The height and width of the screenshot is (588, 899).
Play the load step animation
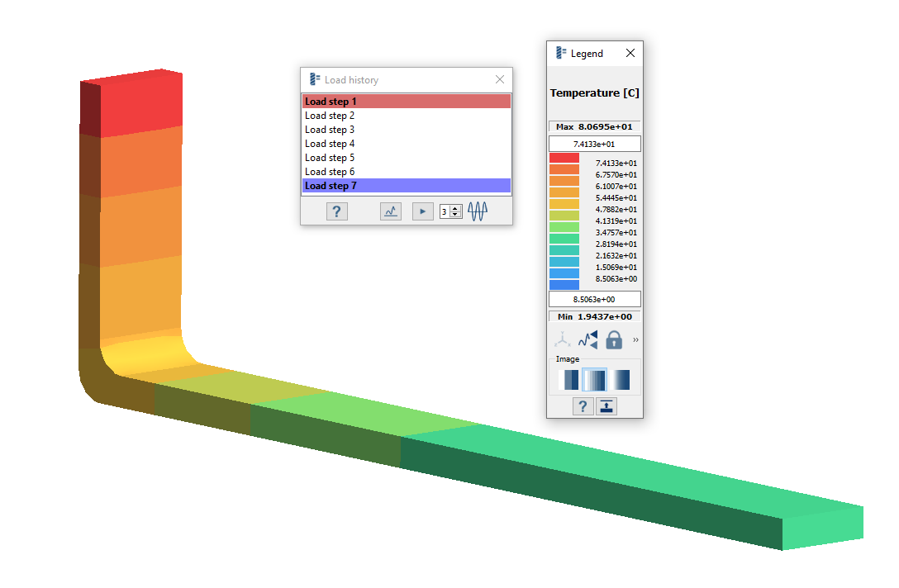[422, 211]
